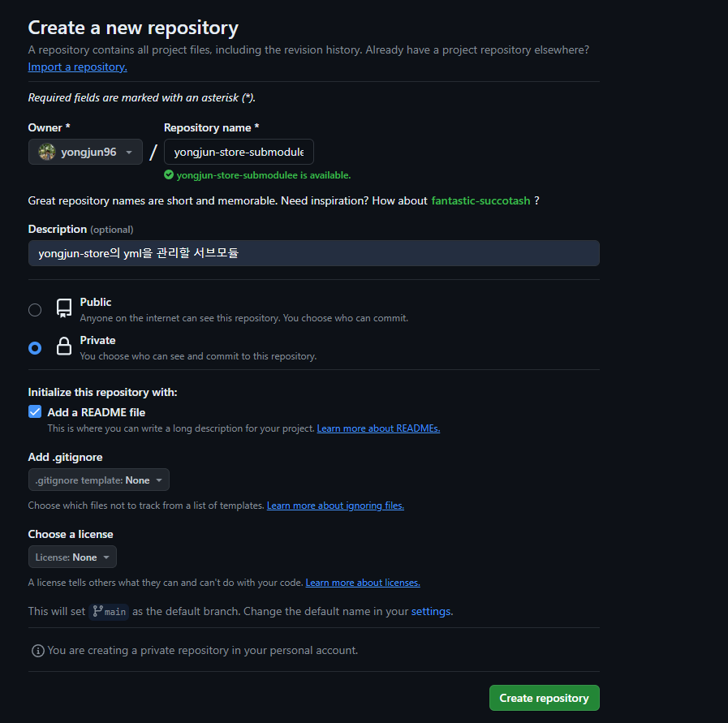Select the Private radio button
728x723 pixels.
click(35, 348)
